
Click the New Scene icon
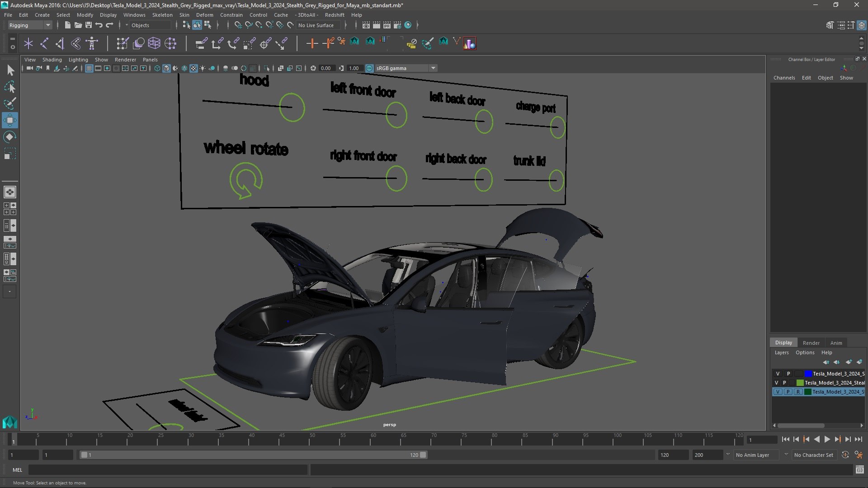pos(67,25)
